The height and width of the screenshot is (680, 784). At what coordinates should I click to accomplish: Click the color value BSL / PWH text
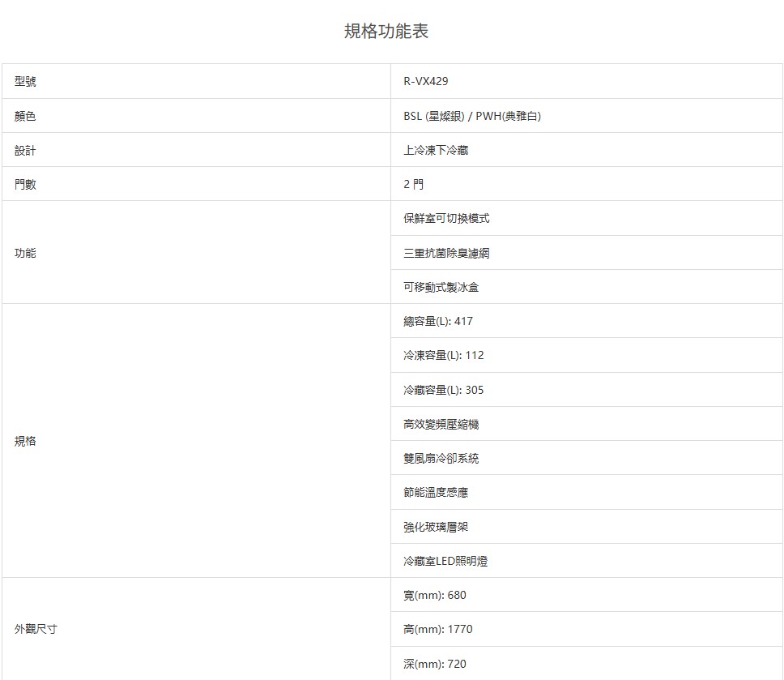pos(471,116)
